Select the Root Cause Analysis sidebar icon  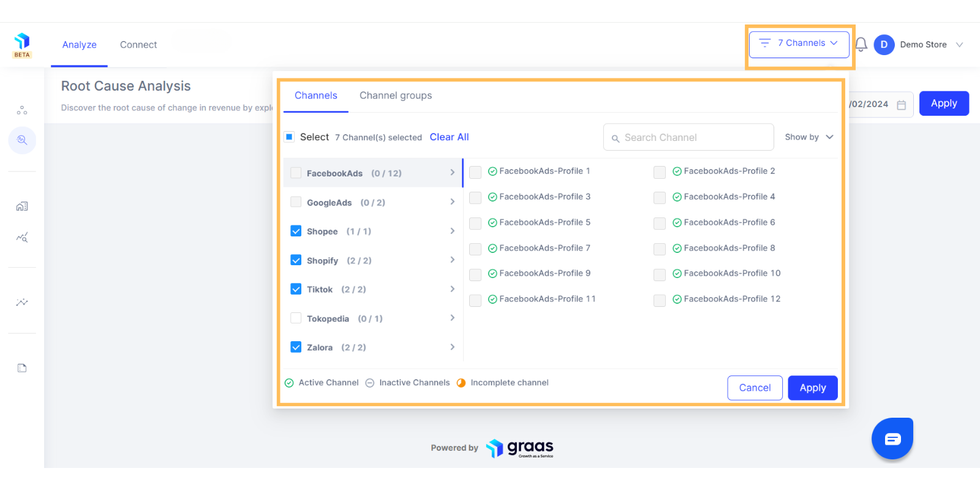(x=22, y=140)
